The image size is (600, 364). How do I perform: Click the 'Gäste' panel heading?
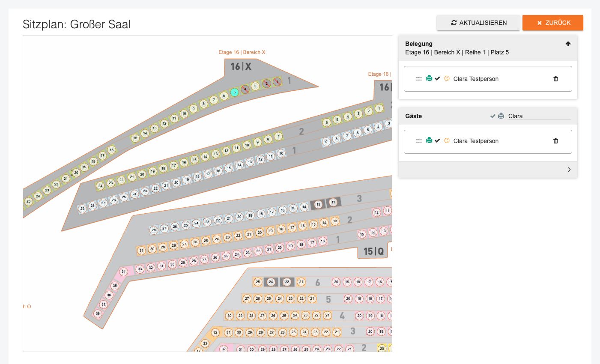coord(413,116)
